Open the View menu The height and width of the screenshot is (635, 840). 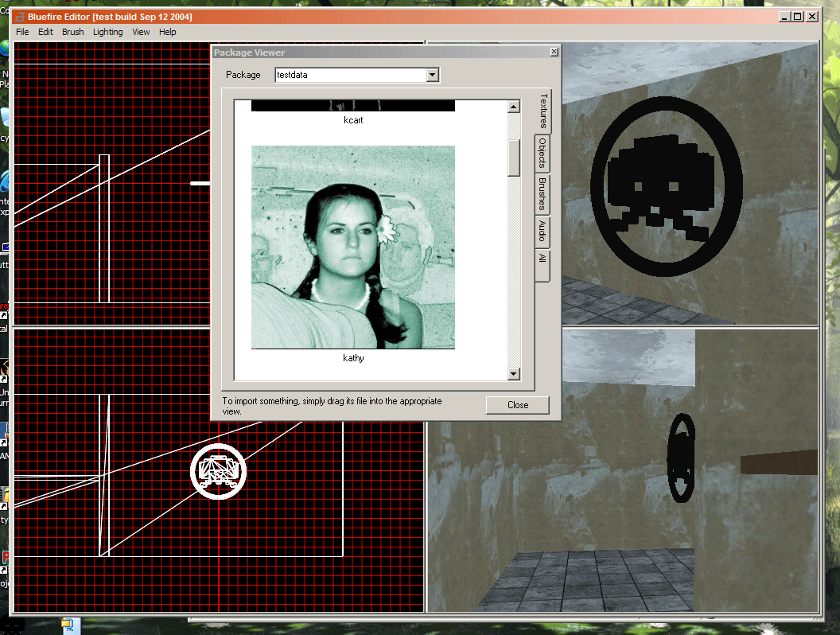click(141, 32)
